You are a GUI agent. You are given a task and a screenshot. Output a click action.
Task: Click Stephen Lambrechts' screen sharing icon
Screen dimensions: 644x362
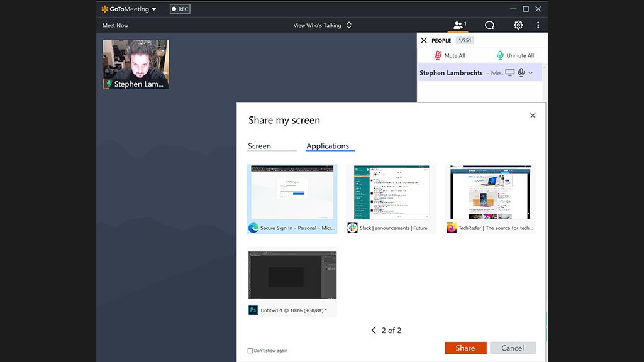coord(511,73)
